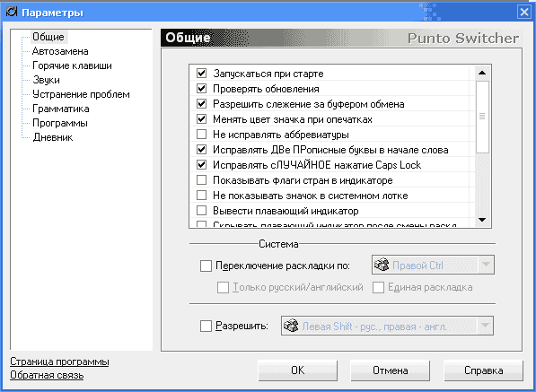This screenshot has width=536, height=392.
Task: Open the Устранение проблем section
Action: pyautogui.click(x=81, y=94)
